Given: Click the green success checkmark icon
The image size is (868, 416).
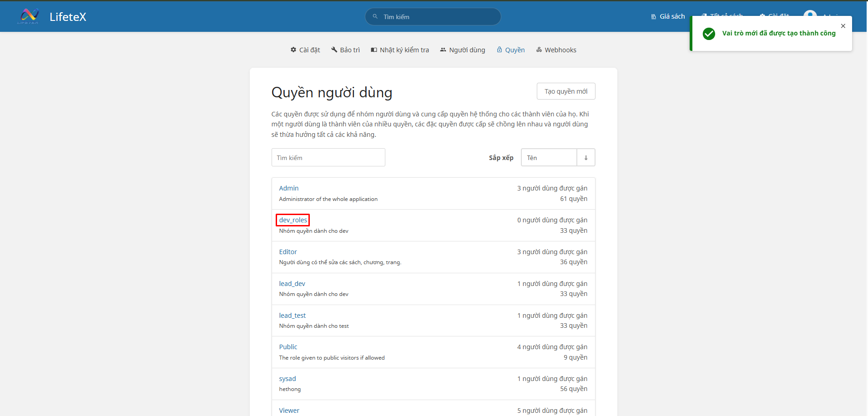Looking at the screenshot, I should tap(709, 34).
